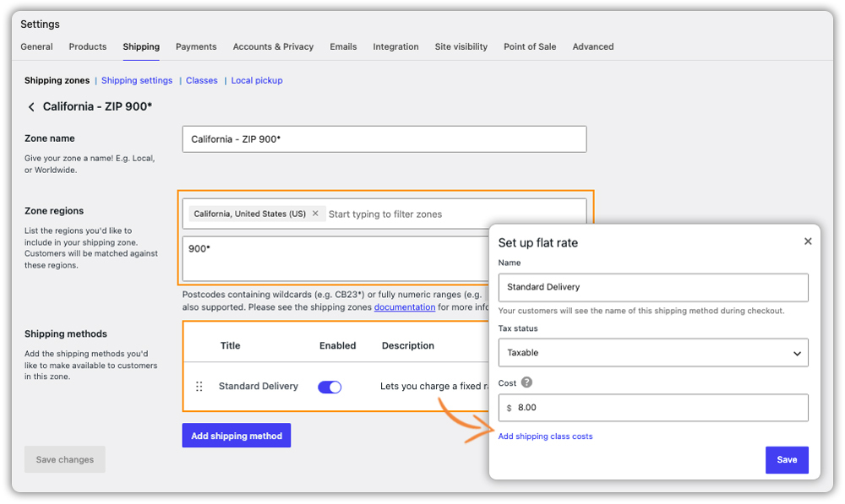
Task: Select the Standard Delivery title in the methods table
Action: pos(258,386)
